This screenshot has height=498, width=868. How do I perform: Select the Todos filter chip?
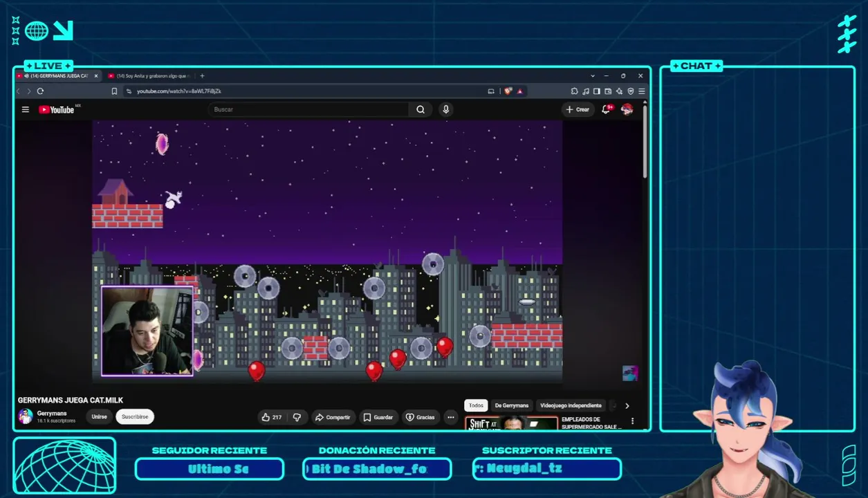point(476,405)
